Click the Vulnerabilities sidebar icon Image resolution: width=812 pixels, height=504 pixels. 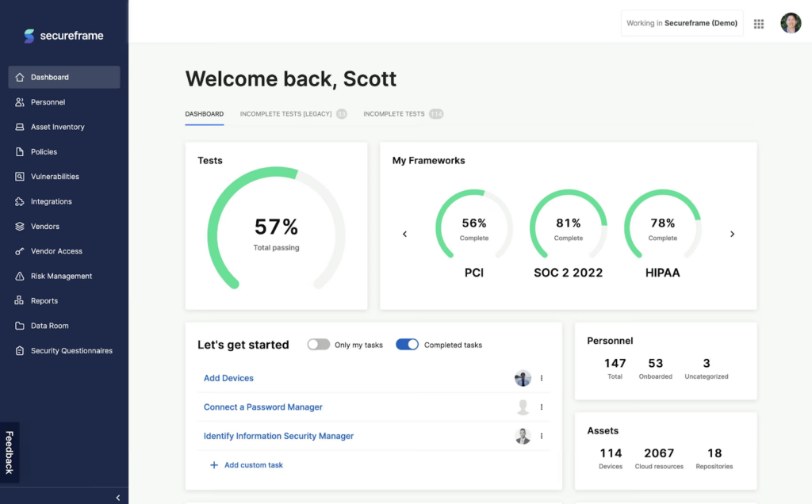(20, 177)
